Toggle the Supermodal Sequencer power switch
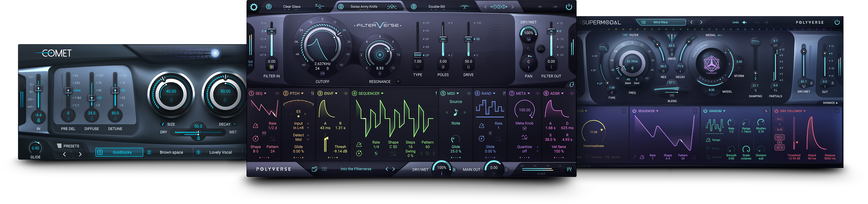 634,111
